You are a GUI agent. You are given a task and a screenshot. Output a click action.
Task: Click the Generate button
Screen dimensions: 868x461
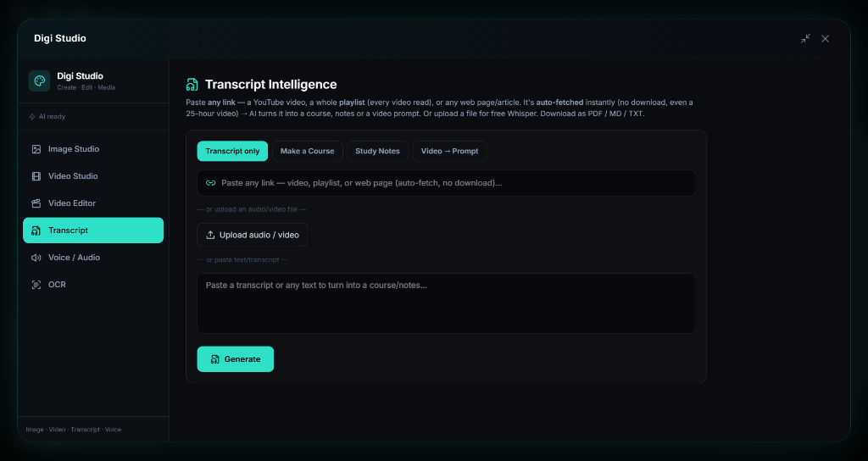236,359
